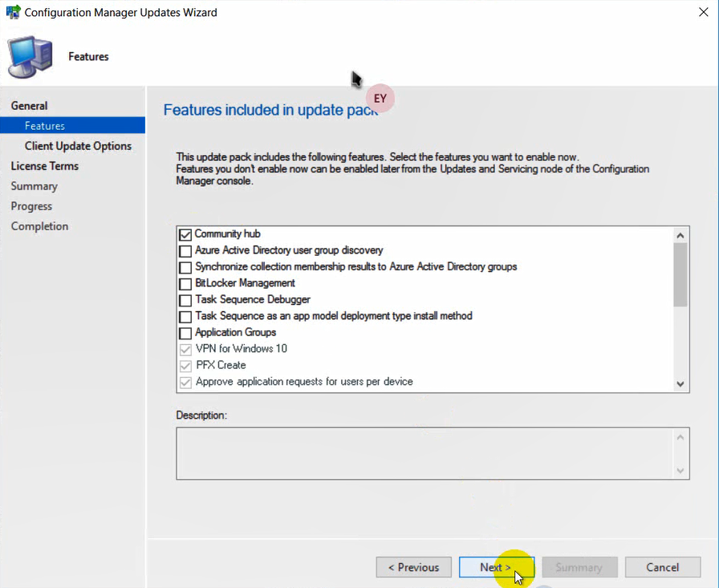Viewport: 719px width, 588px height.
Task: Check Task Sequence as an app model deployment type
Action: [x=185, y=317]
